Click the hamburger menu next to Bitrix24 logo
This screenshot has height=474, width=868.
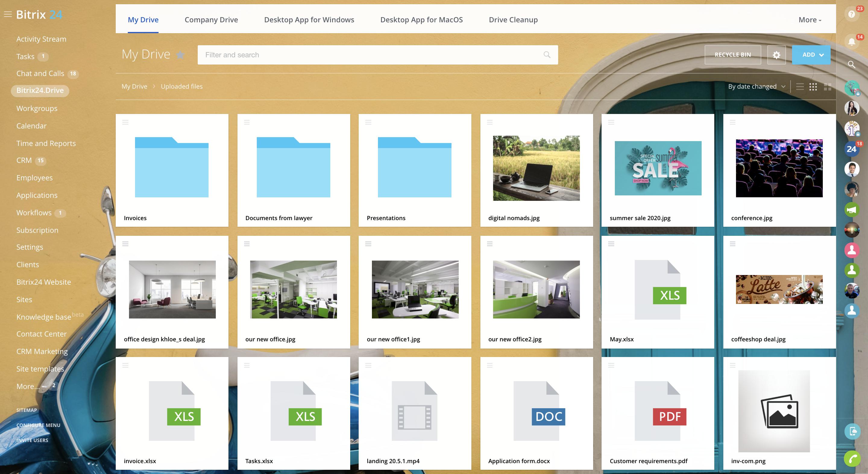(x=8, y=14)
